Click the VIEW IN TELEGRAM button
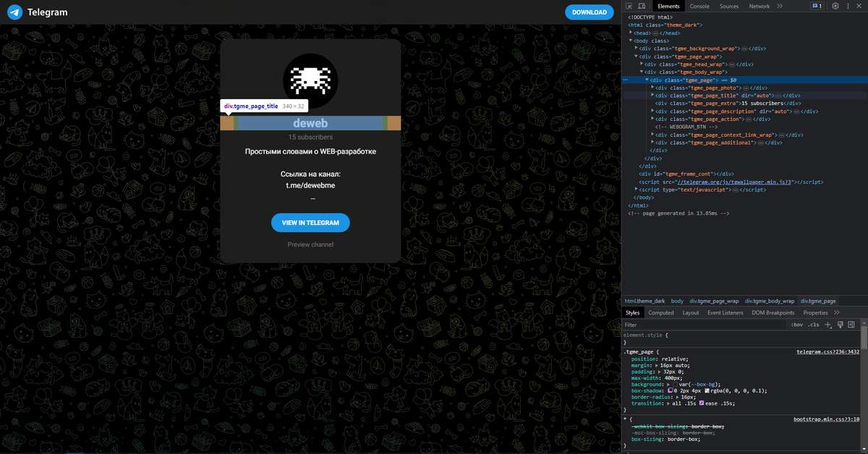The image size is (868, 454). [x=310, y=222]
